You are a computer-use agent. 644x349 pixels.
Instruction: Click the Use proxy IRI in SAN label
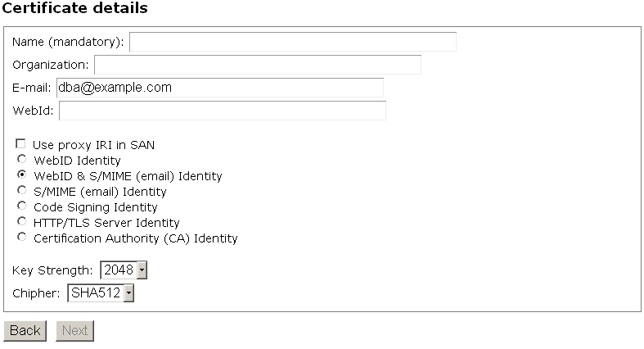94,145
